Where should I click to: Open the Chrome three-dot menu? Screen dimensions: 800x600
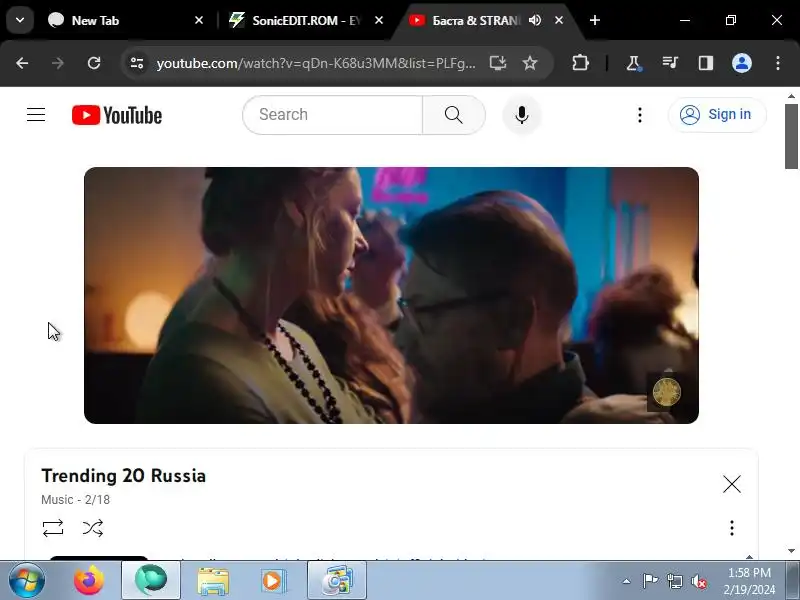(778, 63)
